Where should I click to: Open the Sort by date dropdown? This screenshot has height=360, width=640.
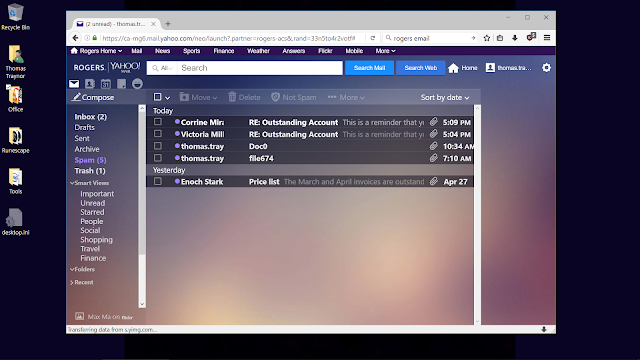point(445,98)
